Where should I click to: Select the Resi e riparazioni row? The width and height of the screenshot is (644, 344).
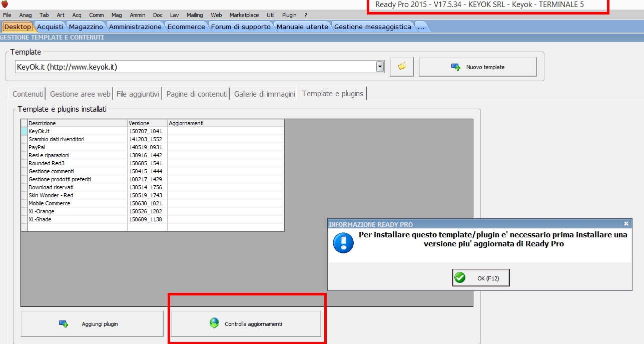tap(153, 155)
